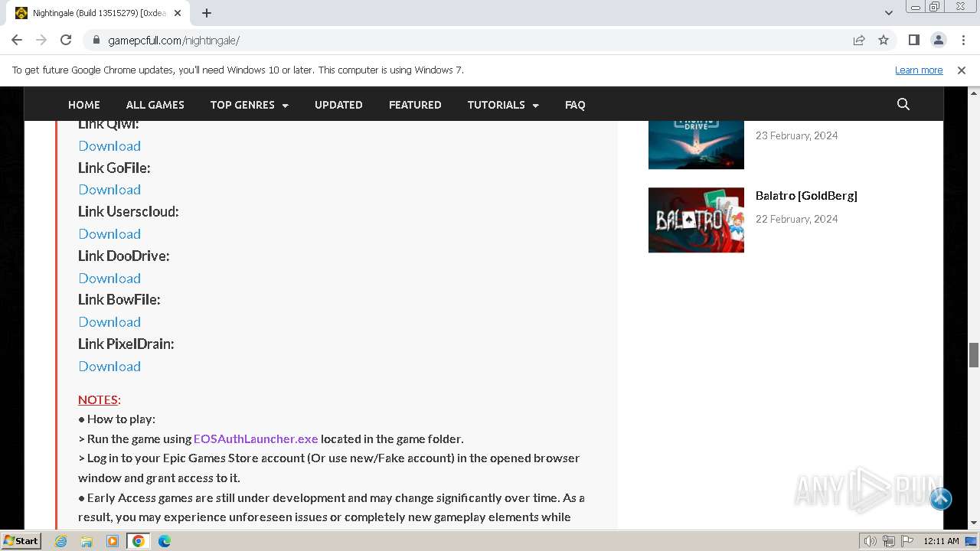This screenshot has height=551, width=980.
Task: Expand TUTORIALS dropdown menu
Action: click(503, 105)
